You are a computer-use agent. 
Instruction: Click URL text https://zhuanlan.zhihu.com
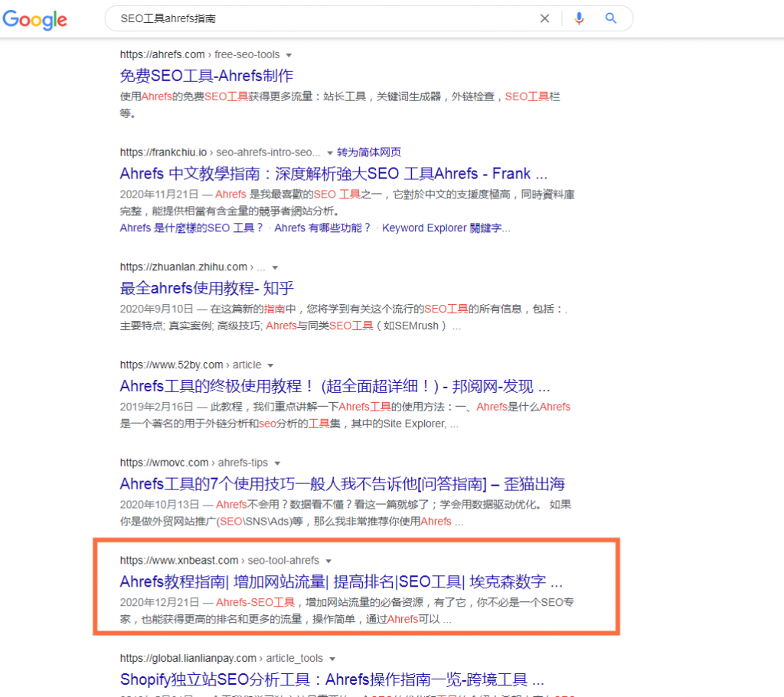click(x=184, y=267)
